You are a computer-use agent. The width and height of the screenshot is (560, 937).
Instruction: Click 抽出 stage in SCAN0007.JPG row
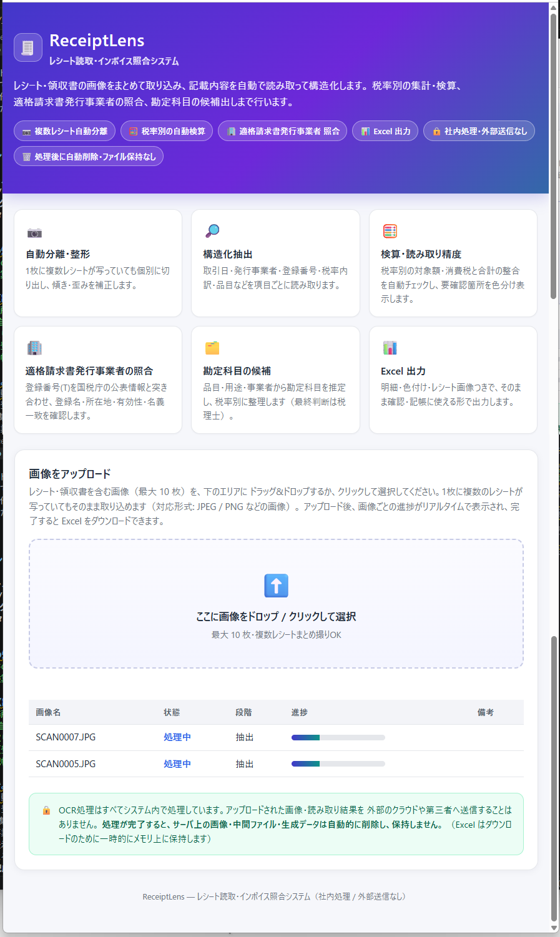245,737
